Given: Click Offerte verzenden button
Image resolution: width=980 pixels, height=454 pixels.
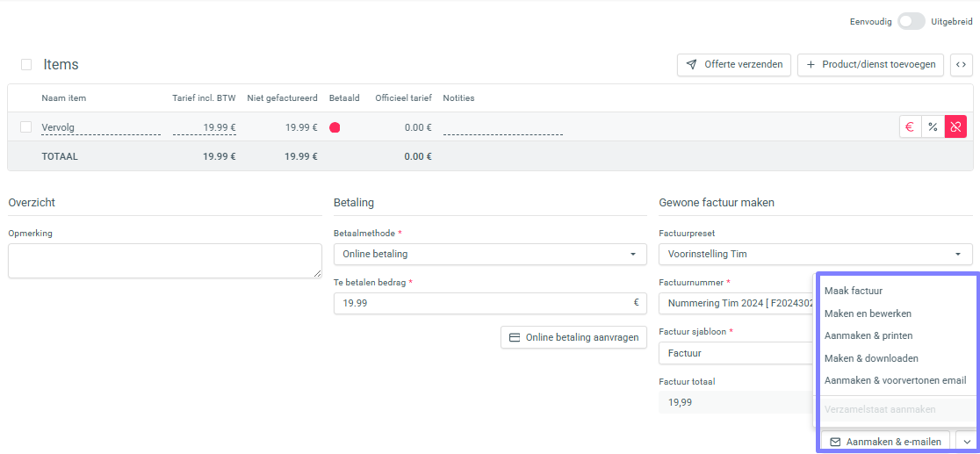Looking at the screenshot, I should pyautogui.click(x=734, y=64).
